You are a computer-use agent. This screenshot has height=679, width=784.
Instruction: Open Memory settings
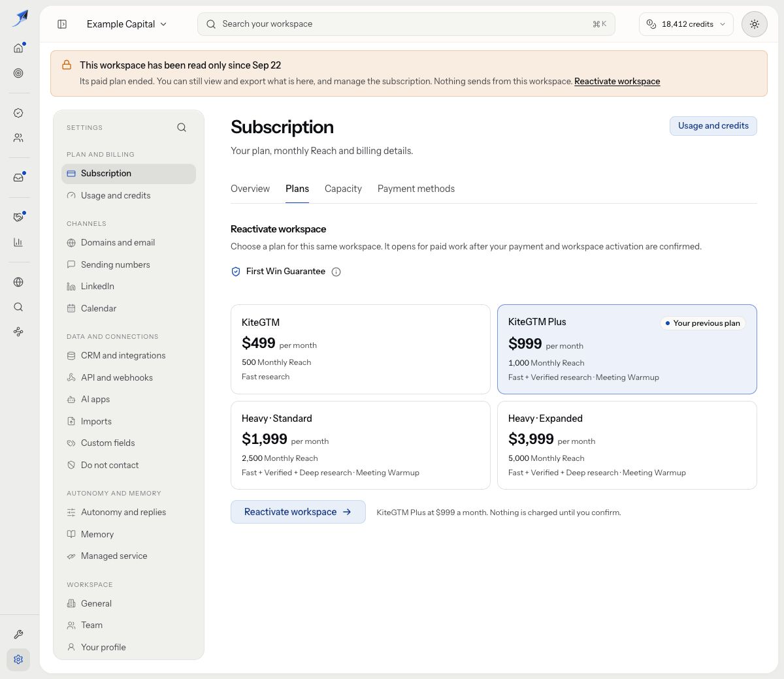pos(129,534)
